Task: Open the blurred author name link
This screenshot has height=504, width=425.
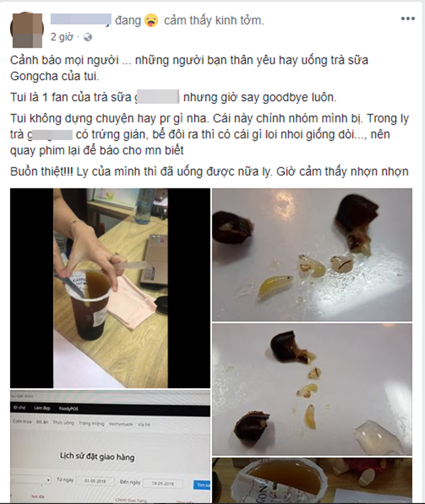Action: tap(81, 20)
